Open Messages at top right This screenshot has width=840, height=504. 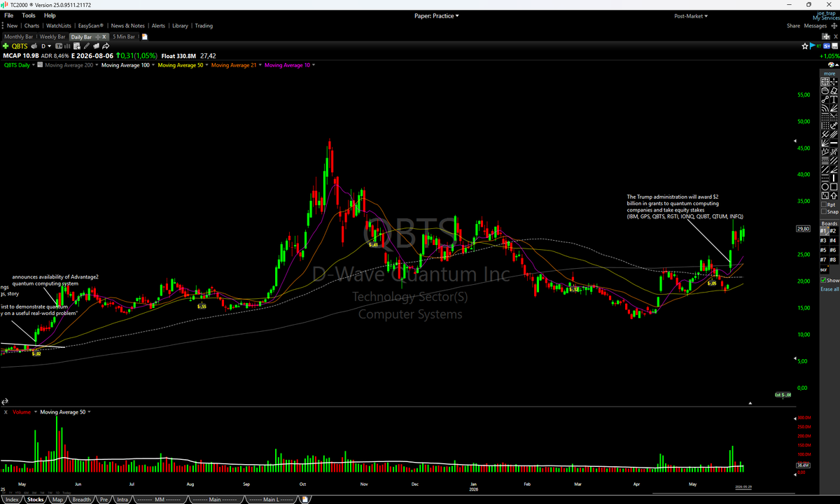point(815,26)
